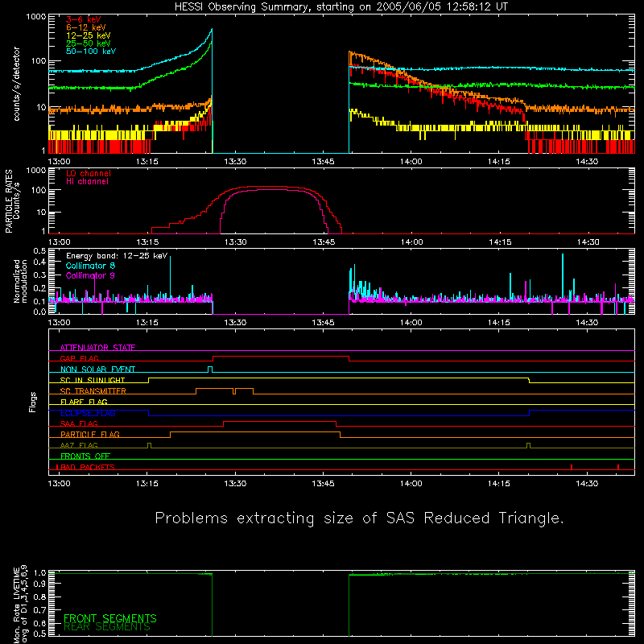Click the SAA FLAG label
Screen dimensions: 644x644
click(79, 423)
